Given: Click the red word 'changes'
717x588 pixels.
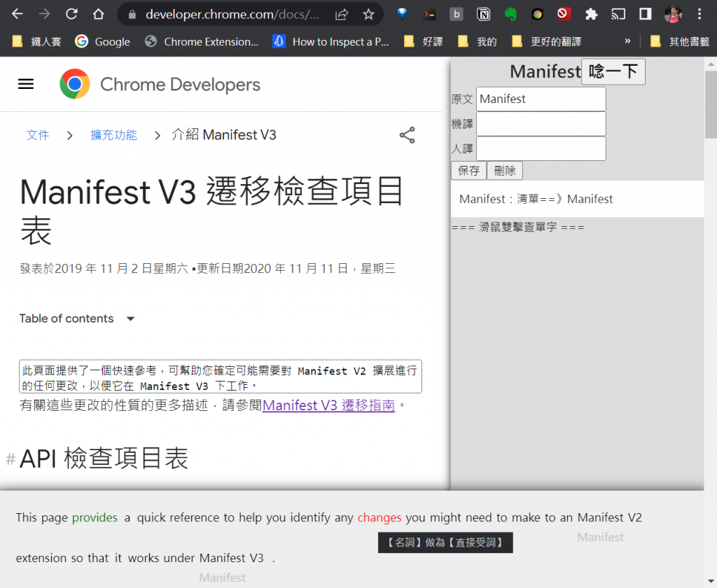Looking at the screenshot, I should pyautogui.click(x=379, y=517).
